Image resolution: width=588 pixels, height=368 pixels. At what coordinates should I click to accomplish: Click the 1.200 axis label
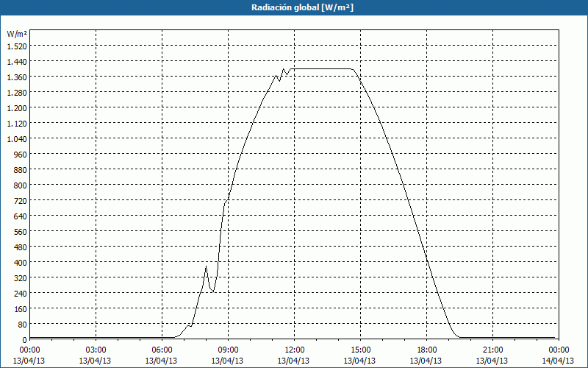[17, 107]
